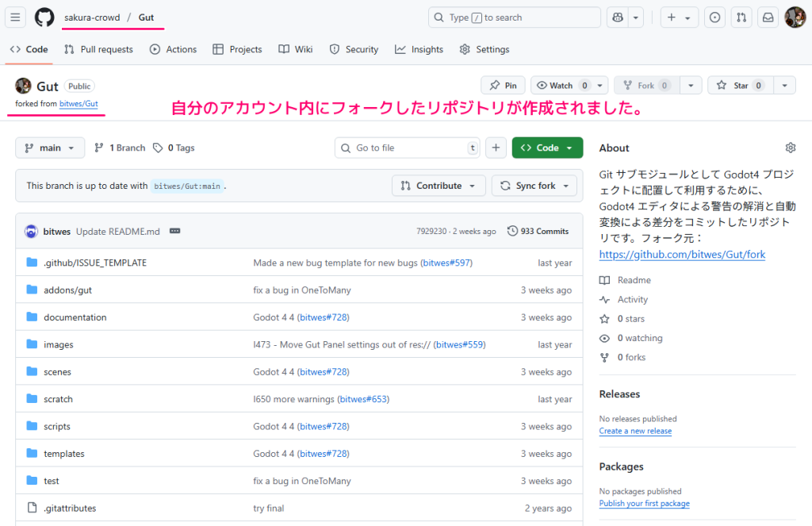Open the scenes folder
812x526 pixels.
(57, 372)
